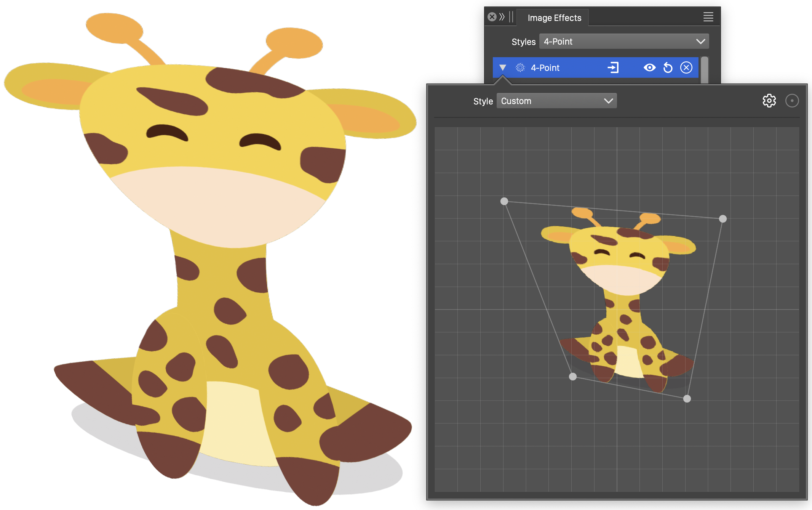Toggle 4-Point effect visibility with the eye icon

click(x=649, y=68)
